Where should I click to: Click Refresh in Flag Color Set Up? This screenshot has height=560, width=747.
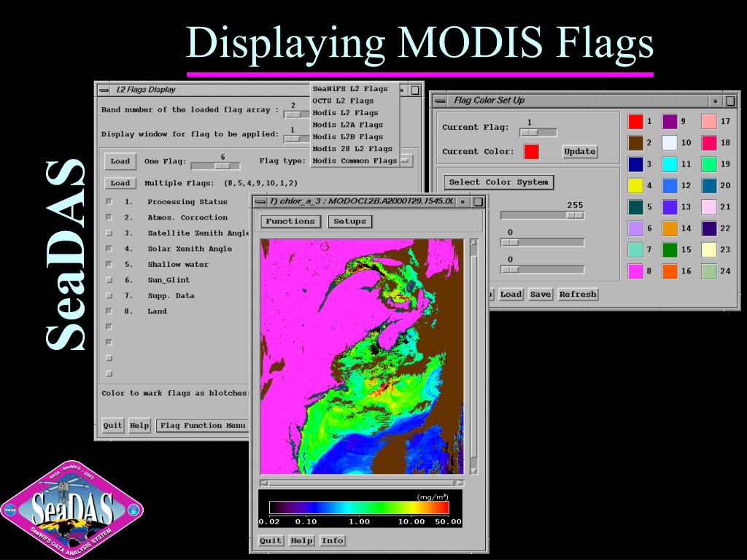click(x=578, y=295)
